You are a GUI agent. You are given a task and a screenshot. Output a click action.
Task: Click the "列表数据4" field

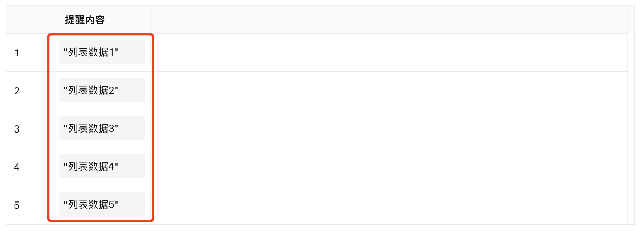pyautogui.click(x=102, y=167)
